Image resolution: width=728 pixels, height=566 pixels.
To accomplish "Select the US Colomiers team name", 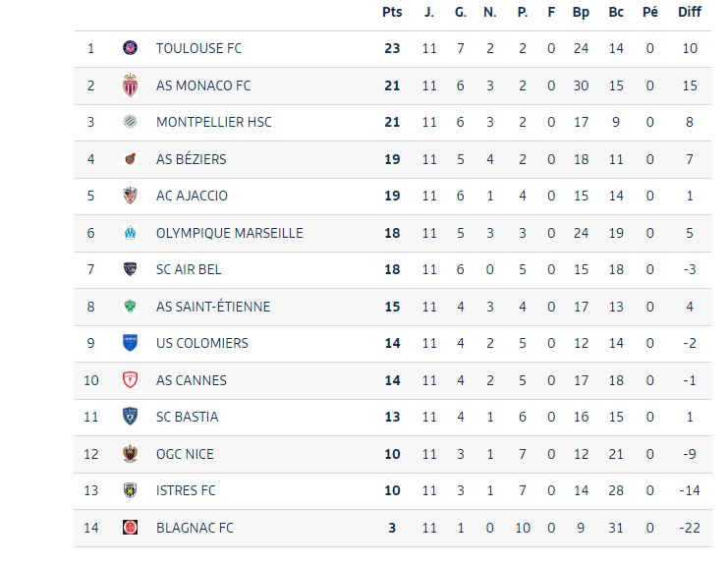I will click(x=201, y=343).
